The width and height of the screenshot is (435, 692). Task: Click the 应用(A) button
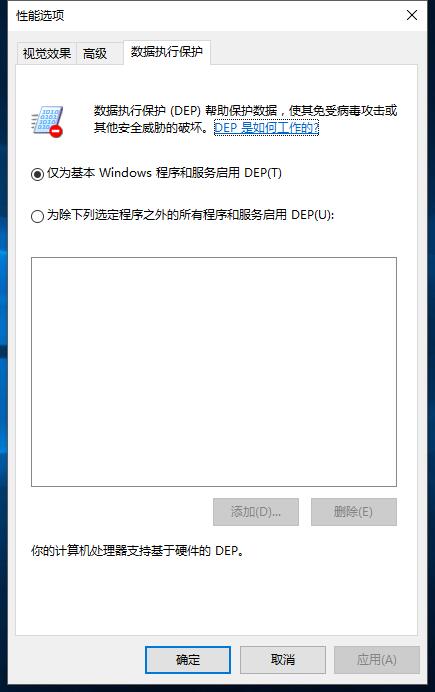click(x=377, y=660)
